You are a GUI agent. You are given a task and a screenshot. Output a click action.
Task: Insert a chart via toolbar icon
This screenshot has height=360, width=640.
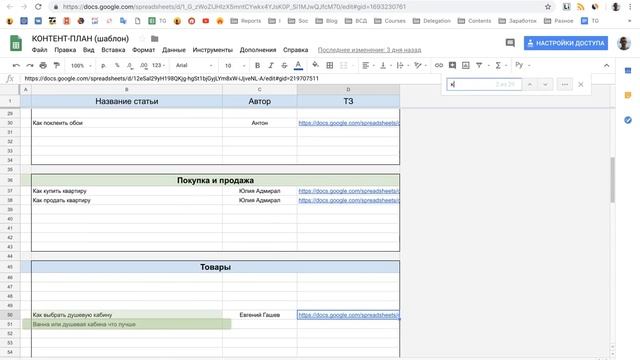coord(466,65)
